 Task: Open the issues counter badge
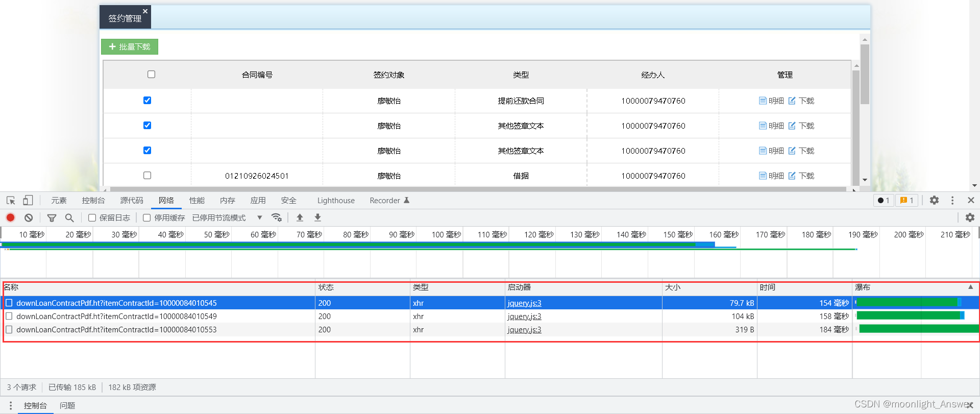point(907,200)
